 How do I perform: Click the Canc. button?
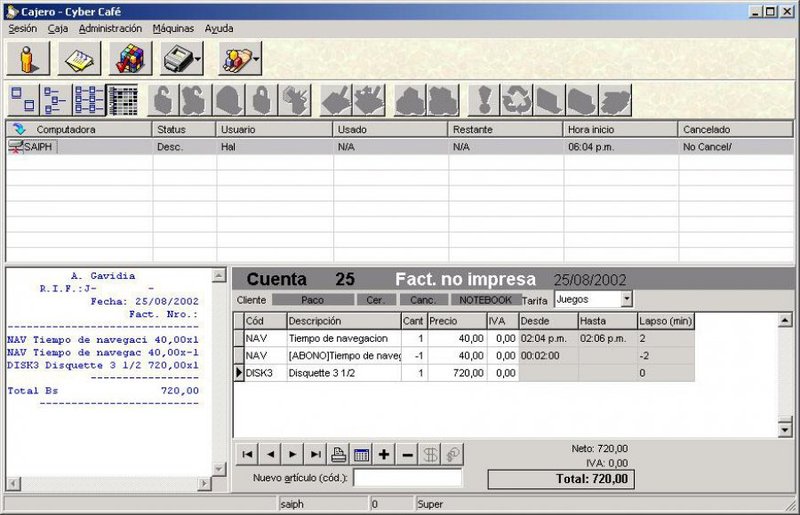pos(423,300)
